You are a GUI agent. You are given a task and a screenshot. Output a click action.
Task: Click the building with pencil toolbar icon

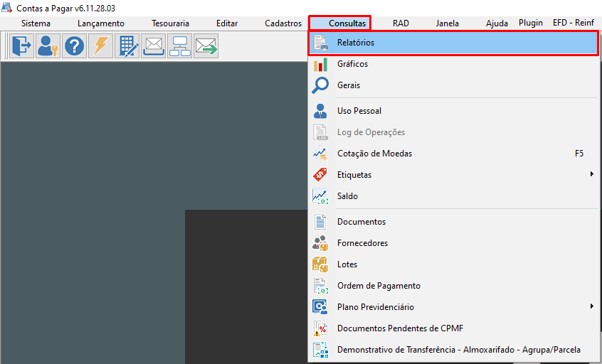click(127, 46)
